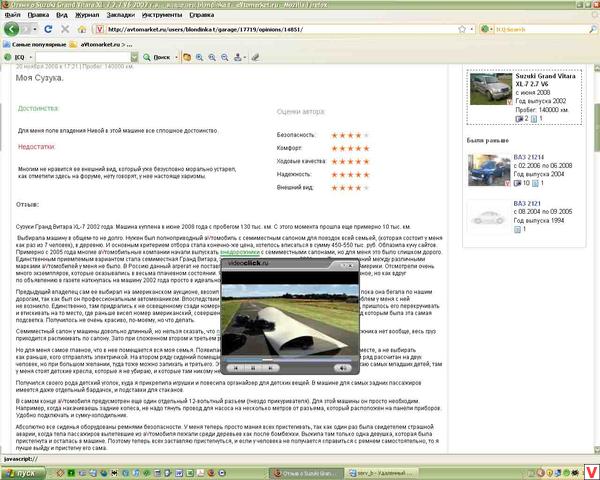Expand the ICQ toolbar search field dropdown
Viewport: 600px width, 480px height.
[x=134, y=57]
